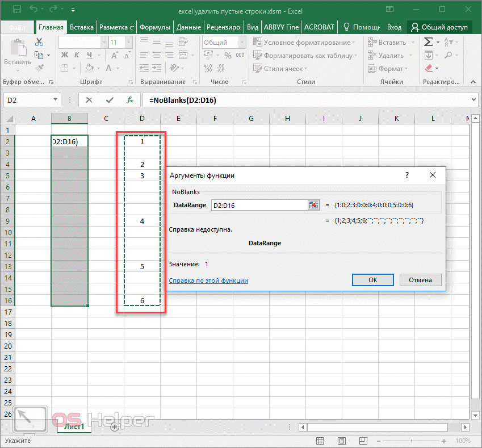Expand the formula bar
Viewport: 482px width, 448px height.
(x=475, y=100)
